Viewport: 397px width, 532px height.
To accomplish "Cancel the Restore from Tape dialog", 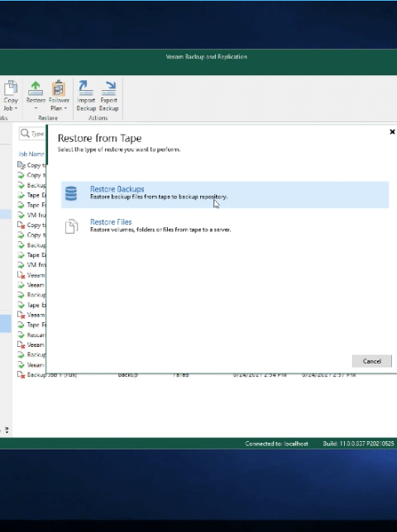I will 372,361.
